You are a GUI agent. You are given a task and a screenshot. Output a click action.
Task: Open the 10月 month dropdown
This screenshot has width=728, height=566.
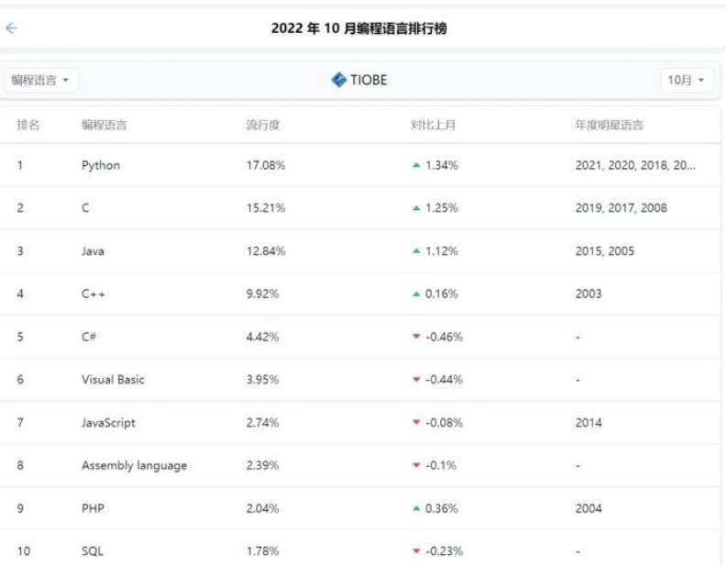(x=686, y=80)
